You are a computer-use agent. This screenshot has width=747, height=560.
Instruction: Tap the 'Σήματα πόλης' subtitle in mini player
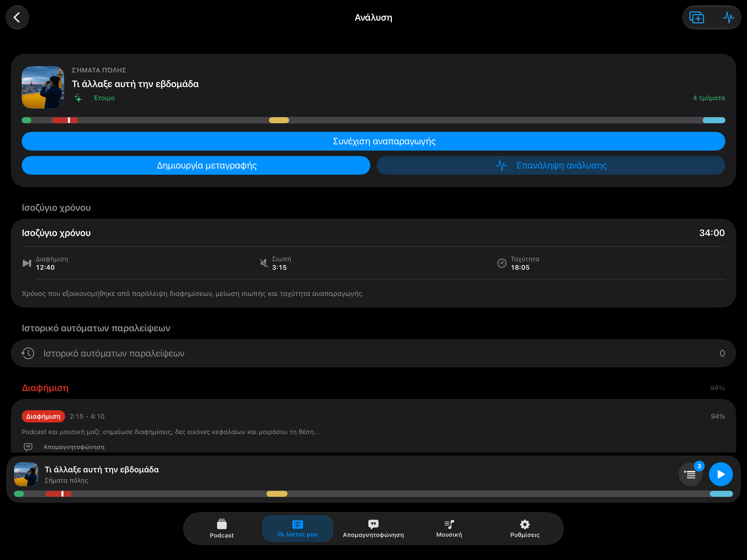(66, 480)
